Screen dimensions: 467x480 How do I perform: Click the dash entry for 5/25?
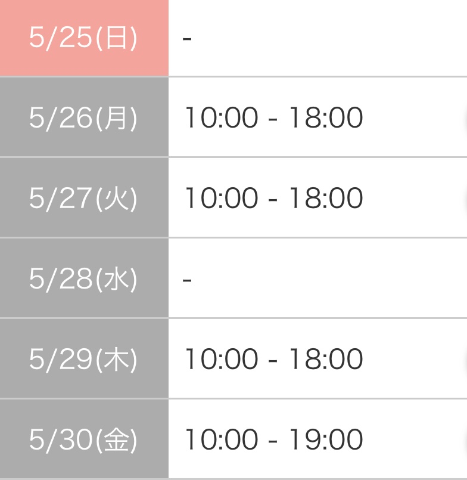coord(187,39)
